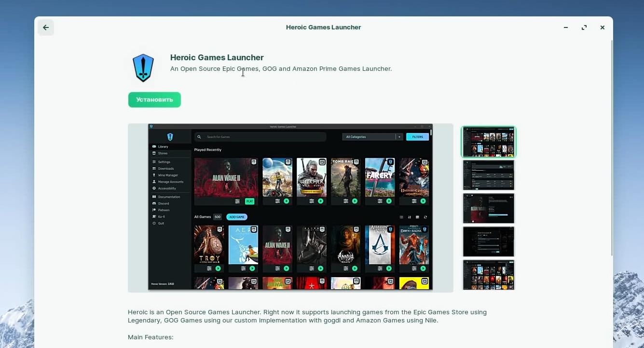Click the Heroic shield app icon
The image size is (644, 348).
(x=143, y=68)
